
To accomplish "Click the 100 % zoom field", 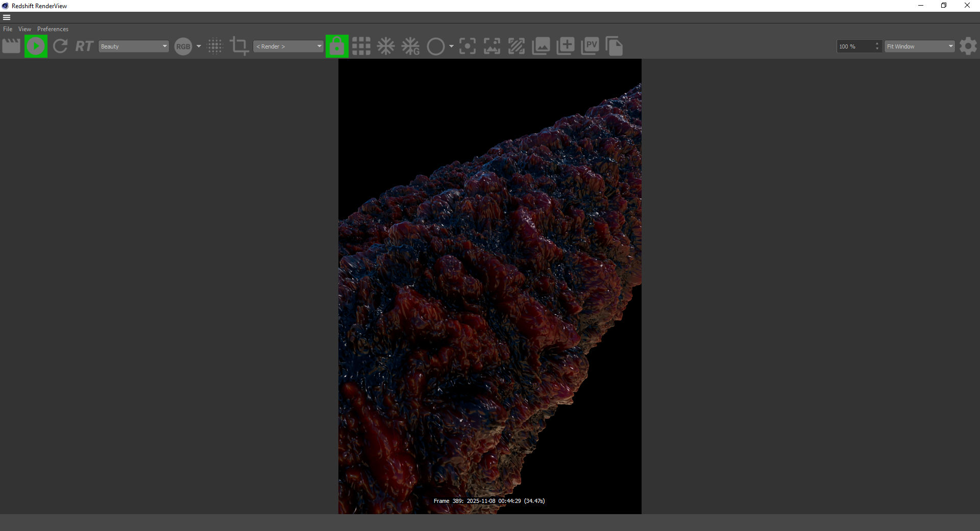I will 855,46.
